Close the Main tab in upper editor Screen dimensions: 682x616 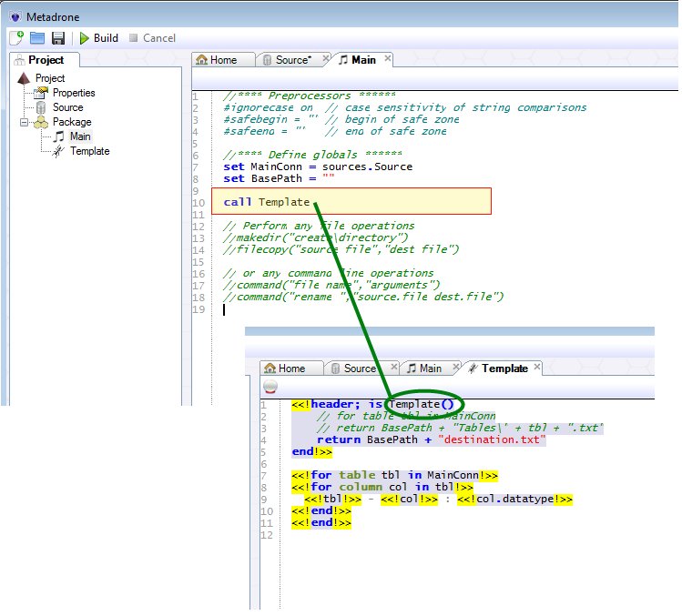coord(387,59)
